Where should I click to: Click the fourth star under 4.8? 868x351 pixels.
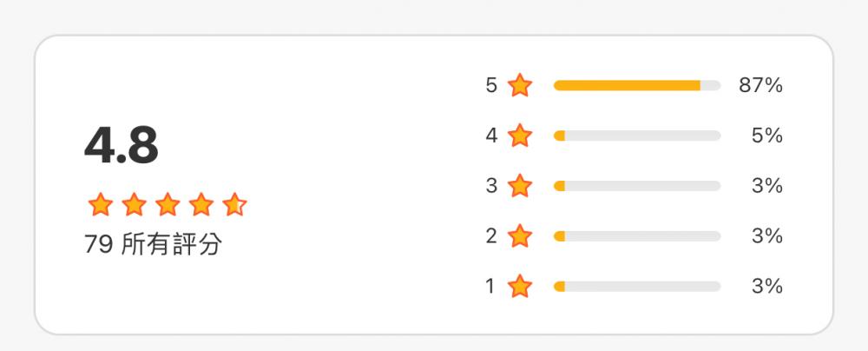point(201,205)
